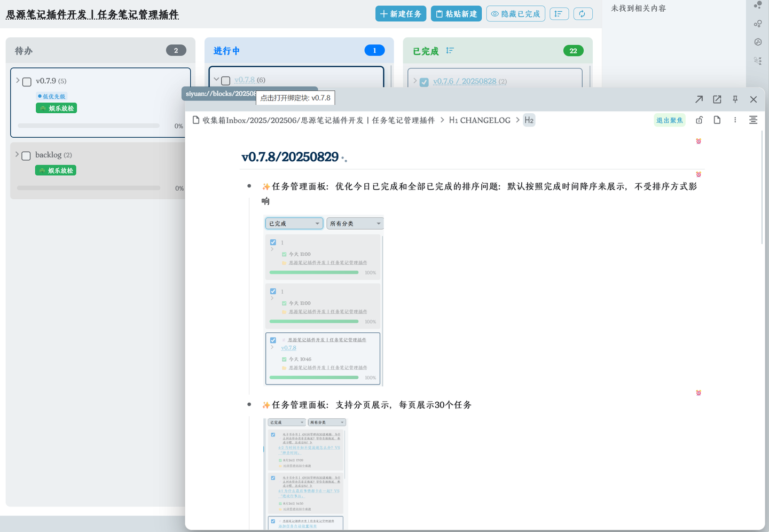769x532 pixels.
Task: Click the unlock edit-mode icon in the breadcrumb bar
Action: [699, 120]
